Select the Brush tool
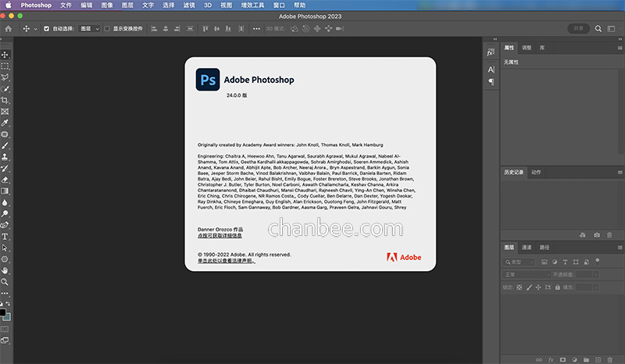 click(x=5, y=145)
